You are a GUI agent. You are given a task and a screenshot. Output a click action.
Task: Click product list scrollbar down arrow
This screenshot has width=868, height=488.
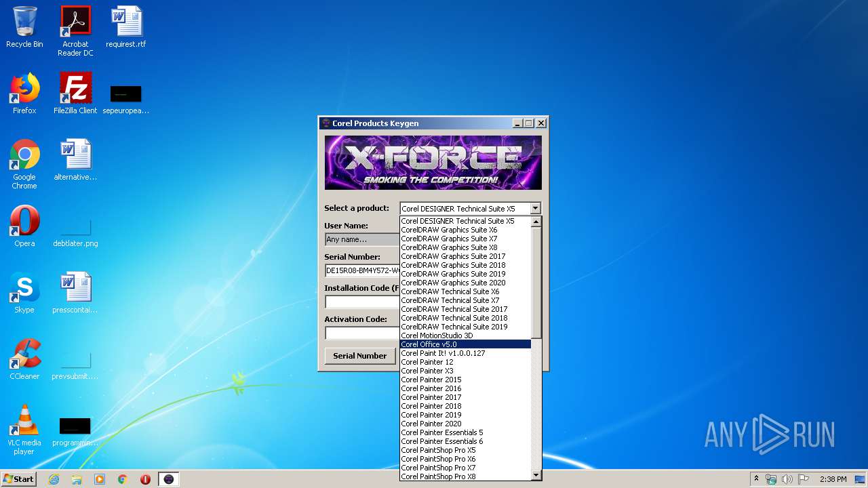point(536,475)
